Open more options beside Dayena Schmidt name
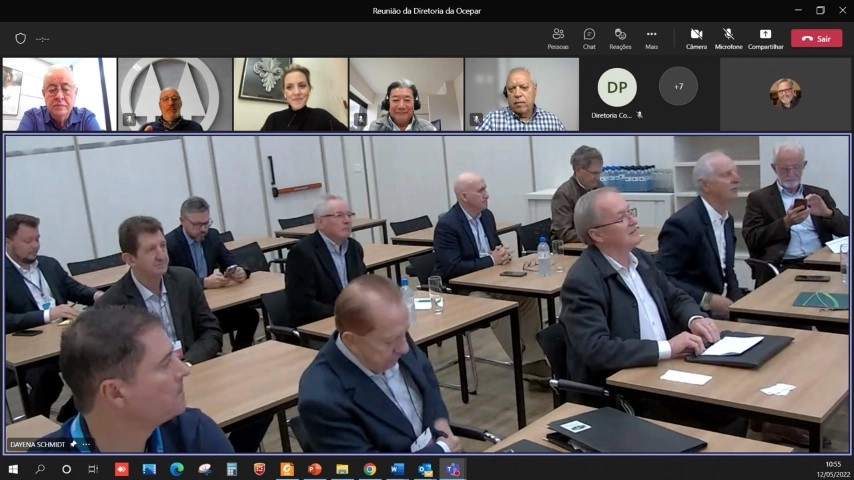854x480 pixels. (x=86, y=445)
